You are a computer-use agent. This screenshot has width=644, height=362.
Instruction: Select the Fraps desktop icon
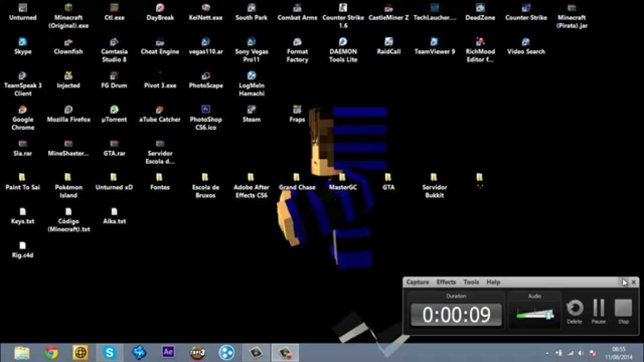pos(297,115)
